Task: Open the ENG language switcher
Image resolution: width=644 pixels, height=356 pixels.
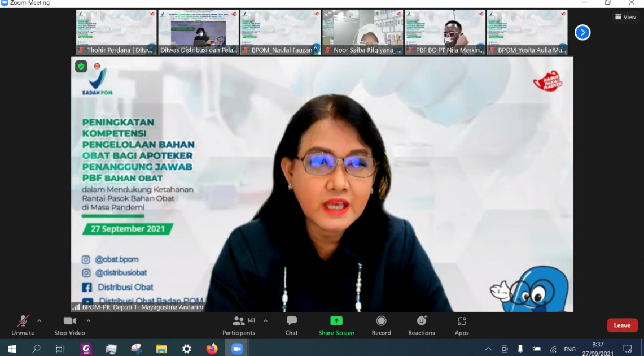Action: click(569, 349)
